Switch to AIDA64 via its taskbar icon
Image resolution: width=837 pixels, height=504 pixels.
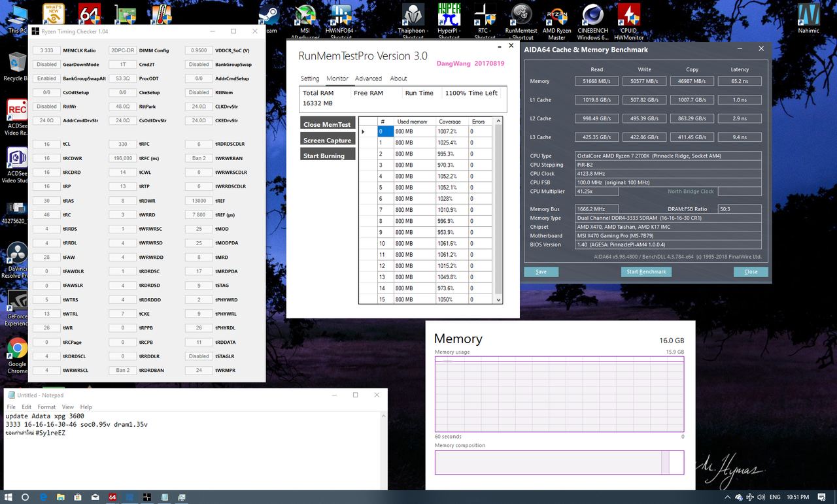[x=112, y=497]
